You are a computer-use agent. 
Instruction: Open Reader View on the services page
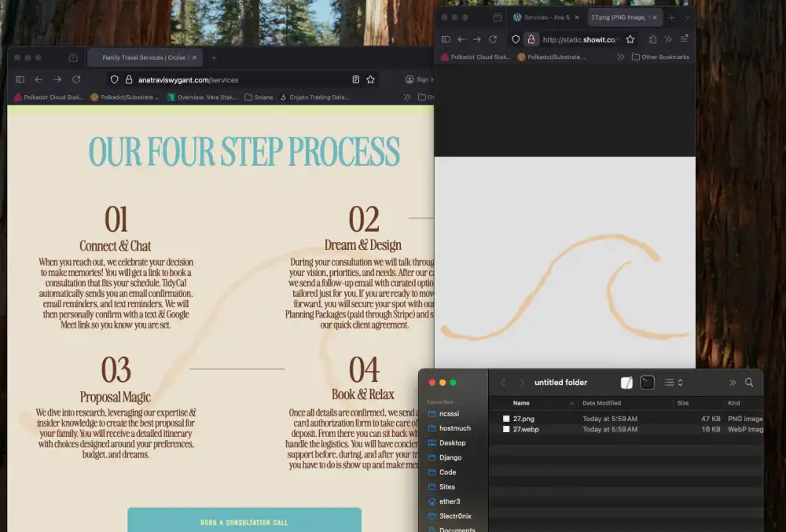pos(355,79)
